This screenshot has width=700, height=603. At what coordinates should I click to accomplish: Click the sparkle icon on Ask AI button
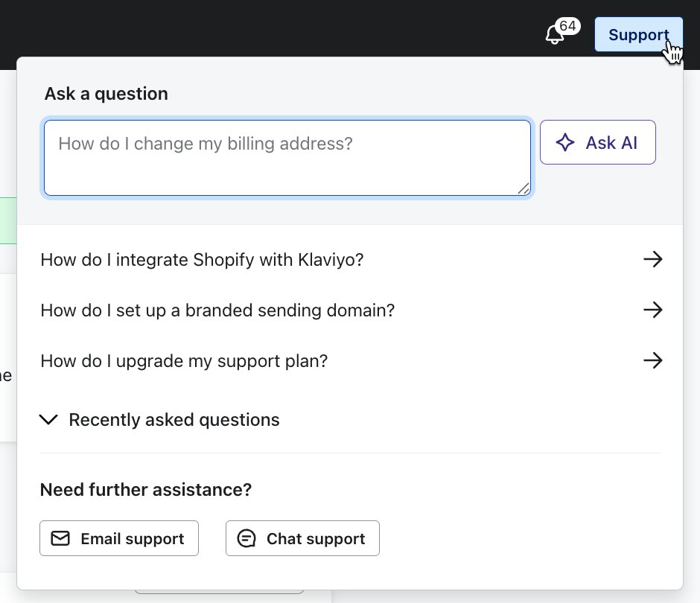pos(566,143)
